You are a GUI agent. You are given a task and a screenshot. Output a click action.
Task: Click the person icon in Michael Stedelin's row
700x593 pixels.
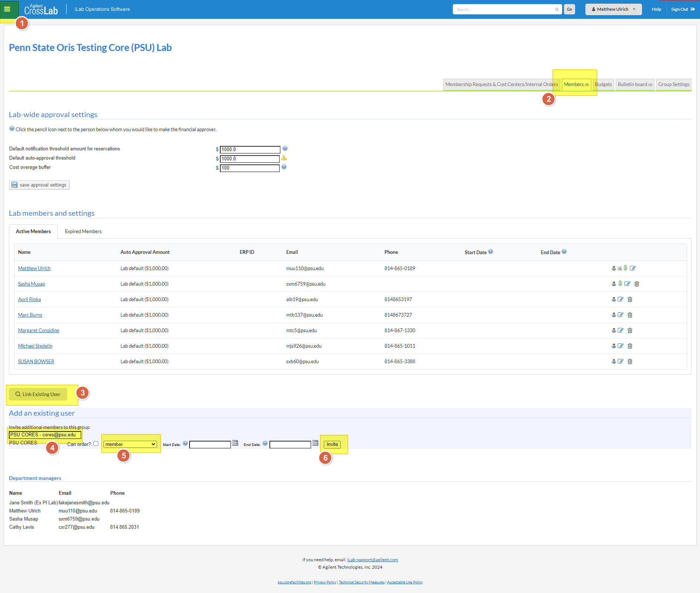pyautogui.click(x=614, y=346)
